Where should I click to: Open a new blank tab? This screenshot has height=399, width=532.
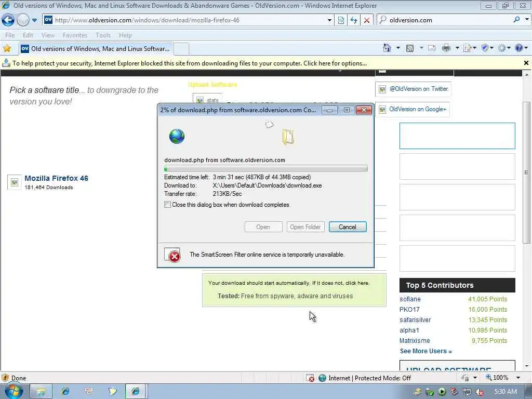pyautogui.click(x=181, y=49)
